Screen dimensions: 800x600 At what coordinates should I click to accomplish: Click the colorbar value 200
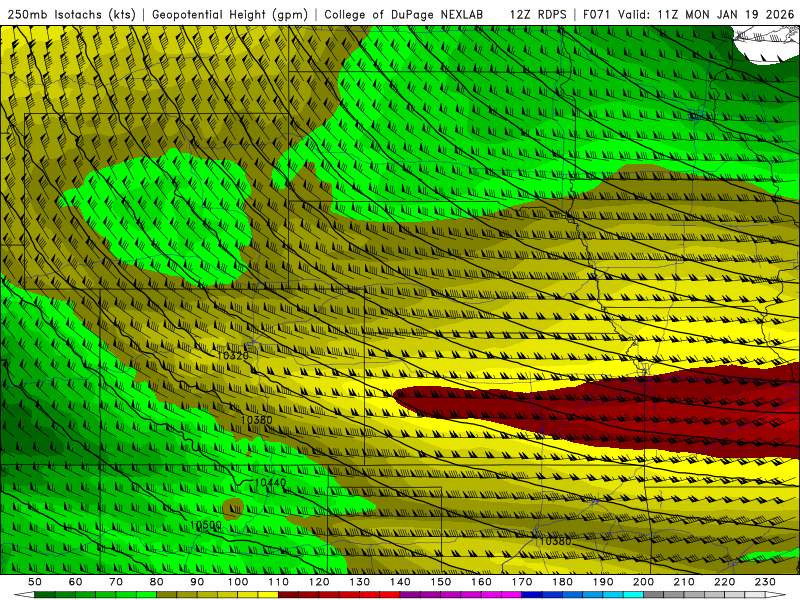(x=643, y=582)
